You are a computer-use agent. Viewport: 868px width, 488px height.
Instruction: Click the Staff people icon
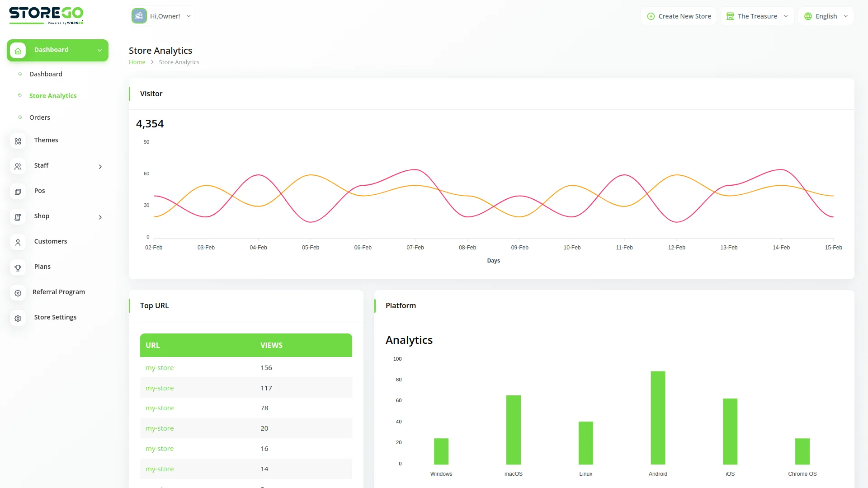[18, 167]
